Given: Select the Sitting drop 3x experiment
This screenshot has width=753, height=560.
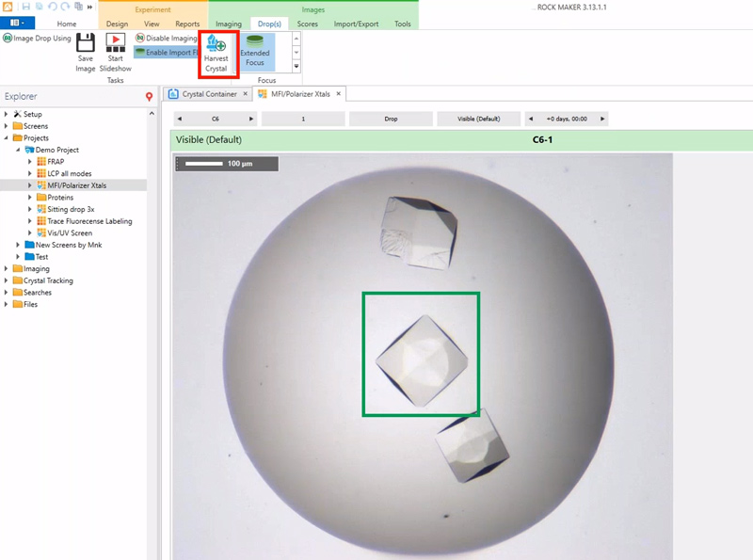Looking at the screenshot, I should coord(71,210).
